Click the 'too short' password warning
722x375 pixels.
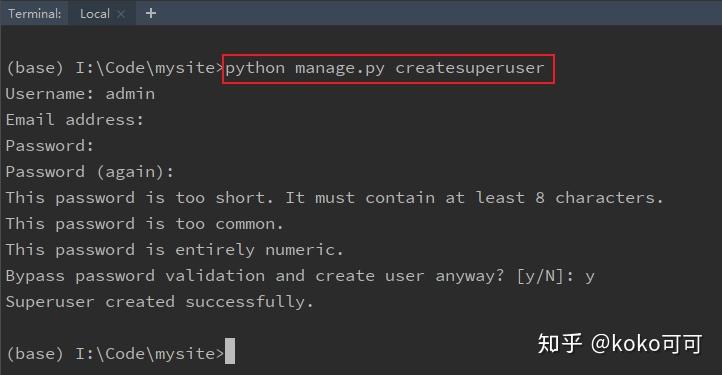(334, 198)
